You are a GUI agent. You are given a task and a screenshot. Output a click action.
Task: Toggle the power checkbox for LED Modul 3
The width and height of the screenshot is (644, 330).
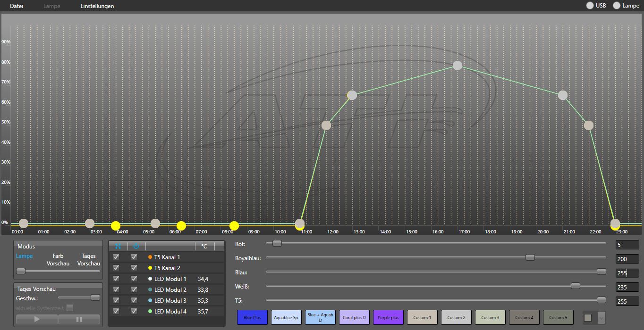tap(134, 300)
